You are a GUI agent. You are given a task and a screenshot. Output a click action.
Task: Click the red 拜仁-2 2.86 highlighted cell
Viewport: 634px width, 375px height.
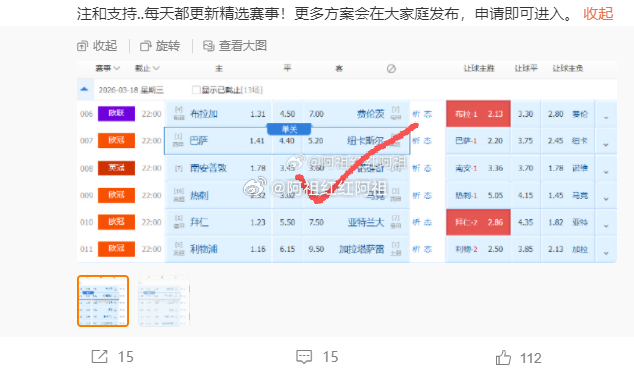(x=478, y=222)
